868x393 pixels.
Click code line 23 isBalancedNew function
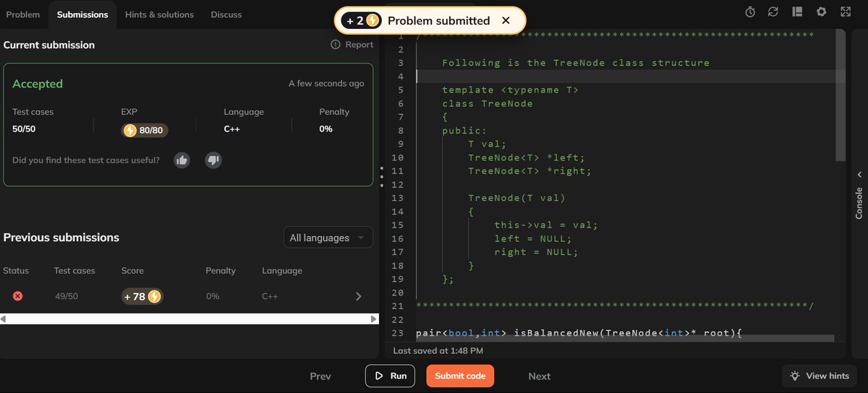(579, 333)
